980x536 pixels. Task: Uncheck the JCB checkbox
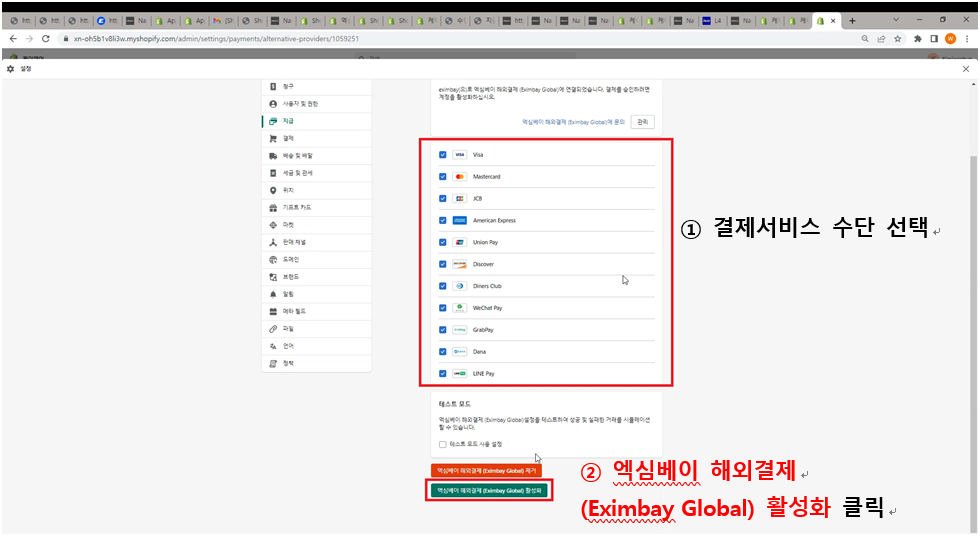[x=442, y=199]
